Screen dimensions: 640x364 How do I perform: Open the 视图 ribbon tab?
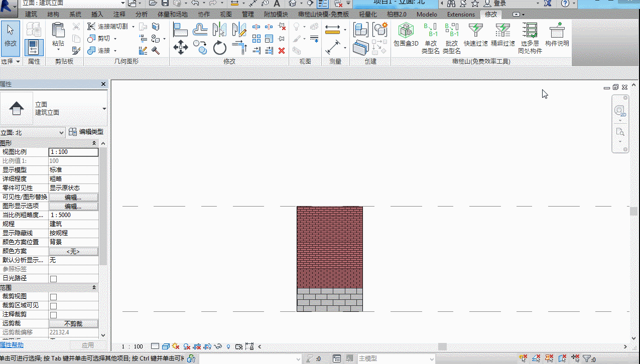point(226,15)
